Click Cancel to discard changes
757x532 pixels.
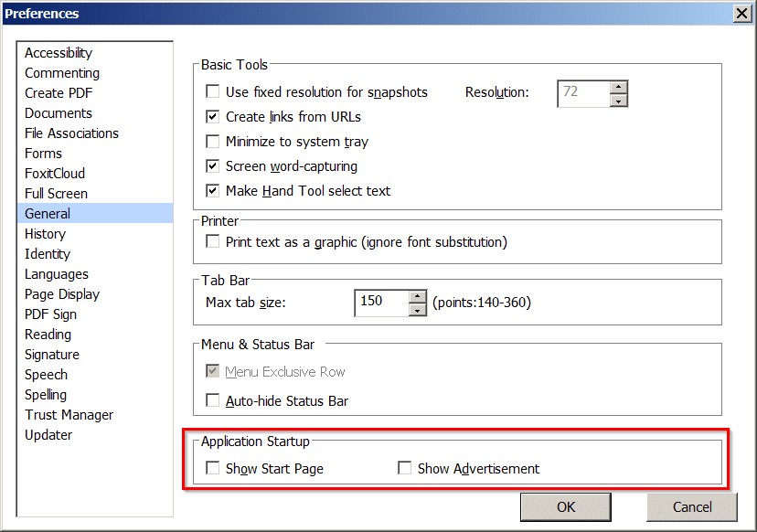click(692, 507)
